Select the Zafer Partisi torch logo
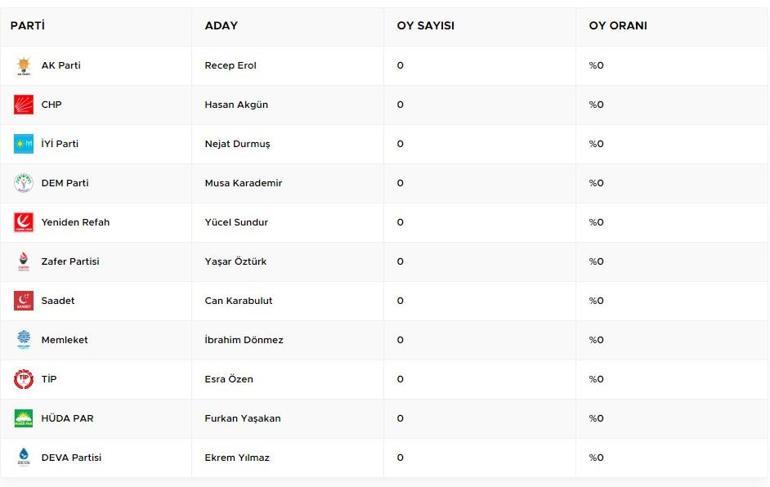The width and height of the screenshot is (770, 487). coord(24,262)
